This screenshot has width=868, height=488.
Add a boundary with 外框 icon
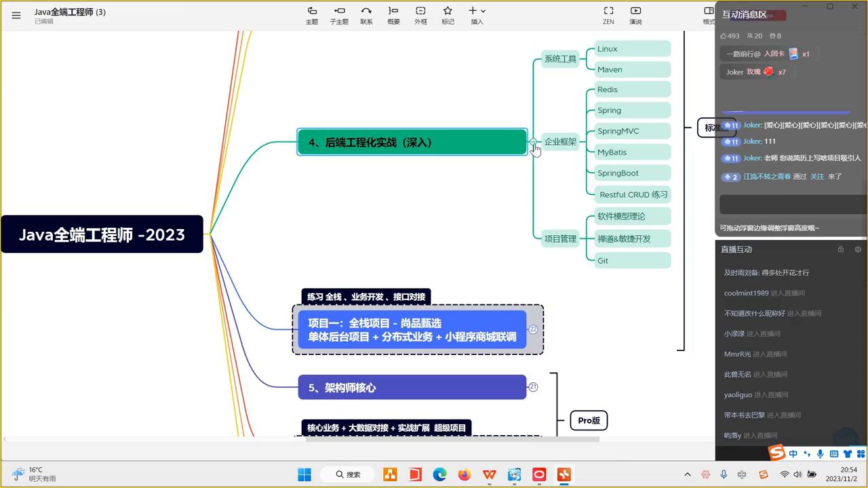420,14
